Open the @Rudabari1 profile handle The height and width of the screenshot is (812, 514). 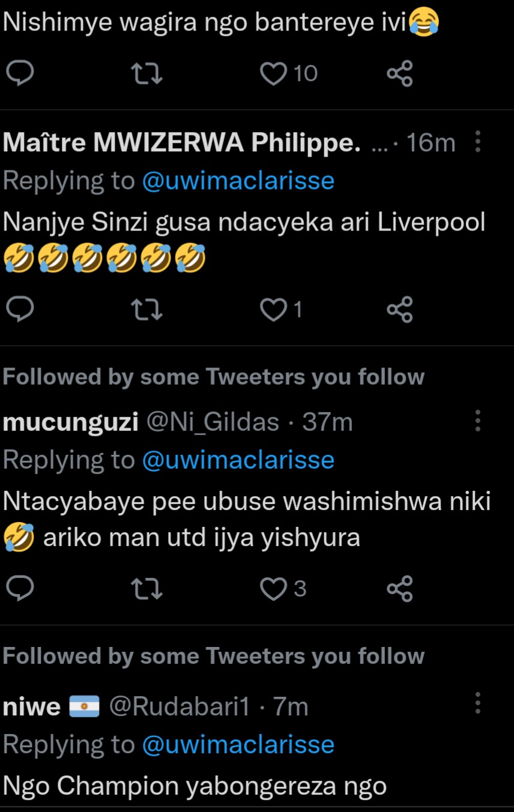pos(178,707)
